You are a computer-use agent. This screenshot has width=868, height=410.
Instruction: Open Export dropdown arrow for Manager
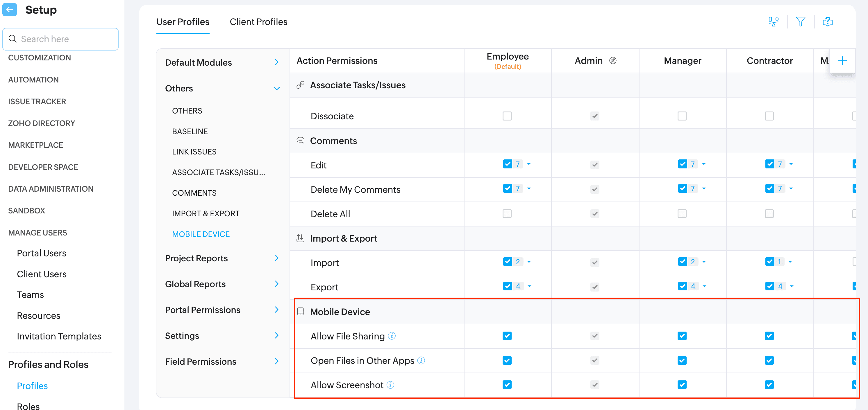pos(704,286)
